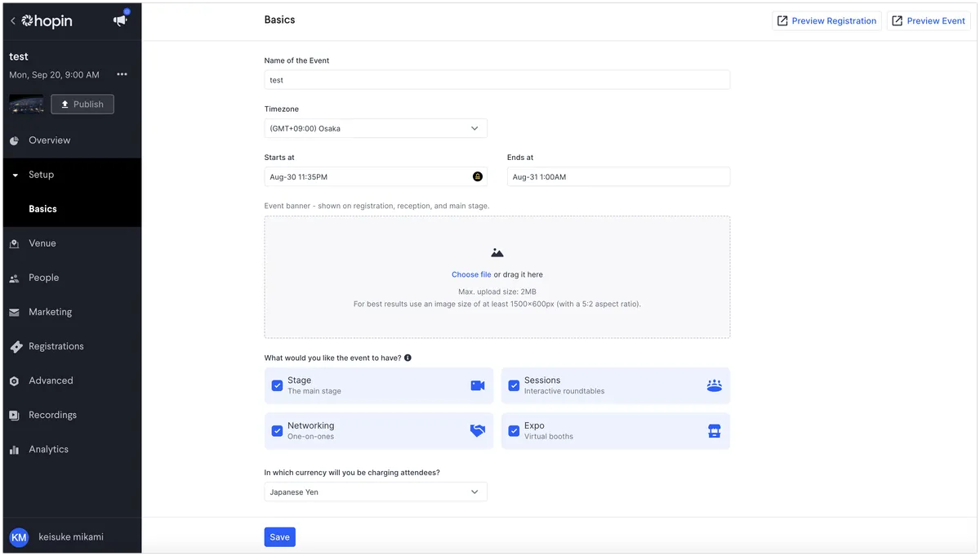
Task: Click the Hopin logo
Action: point(47,20)
